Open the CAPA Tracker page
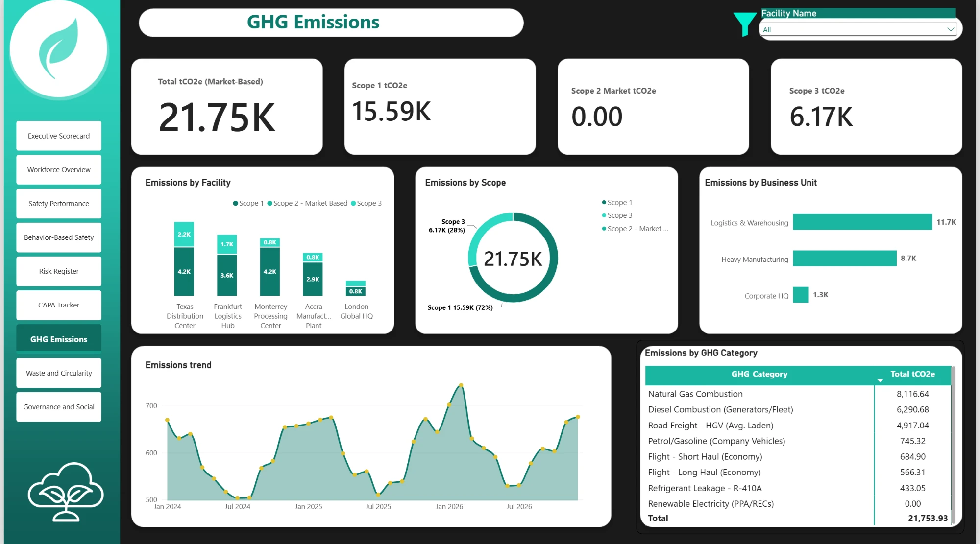The width and height of the screenshot is (980, 544). click(x=59, y=305)
